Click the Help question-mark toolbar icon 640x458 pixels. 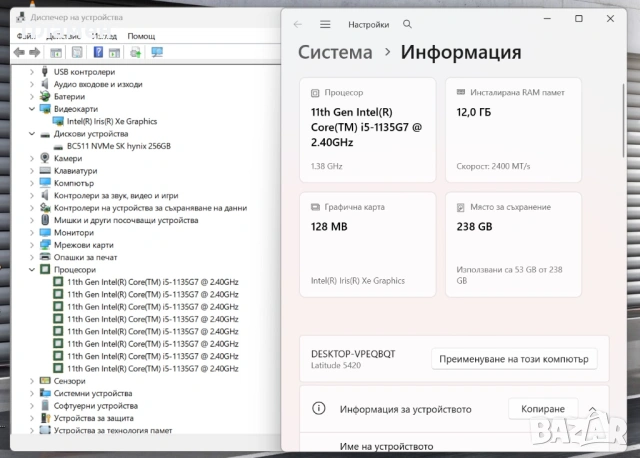(x=98, y=52)
